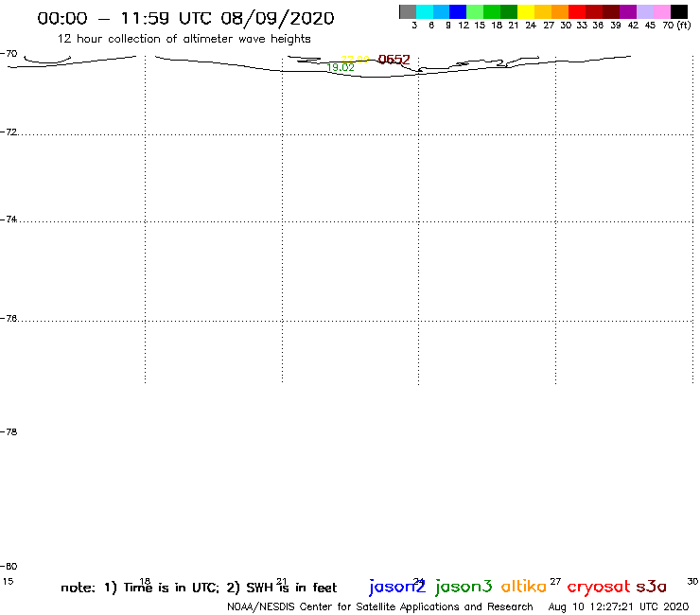Click the -72 latitude label

click(9, 132)
